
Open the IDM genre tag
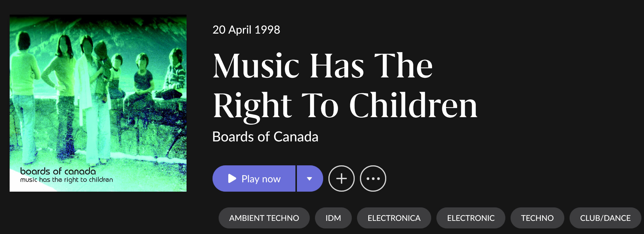point(333,218)
